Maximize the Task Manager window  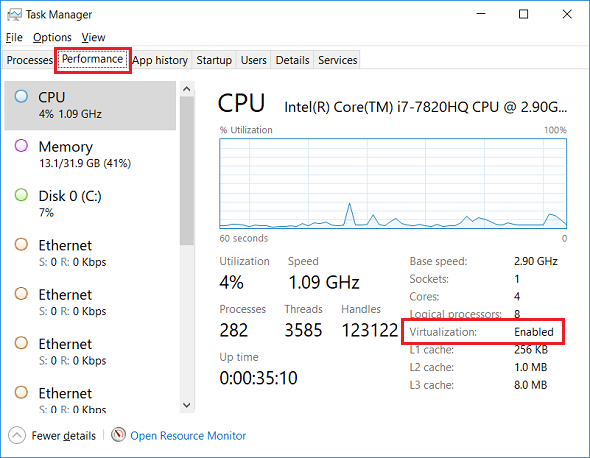(x=523, y=14)
